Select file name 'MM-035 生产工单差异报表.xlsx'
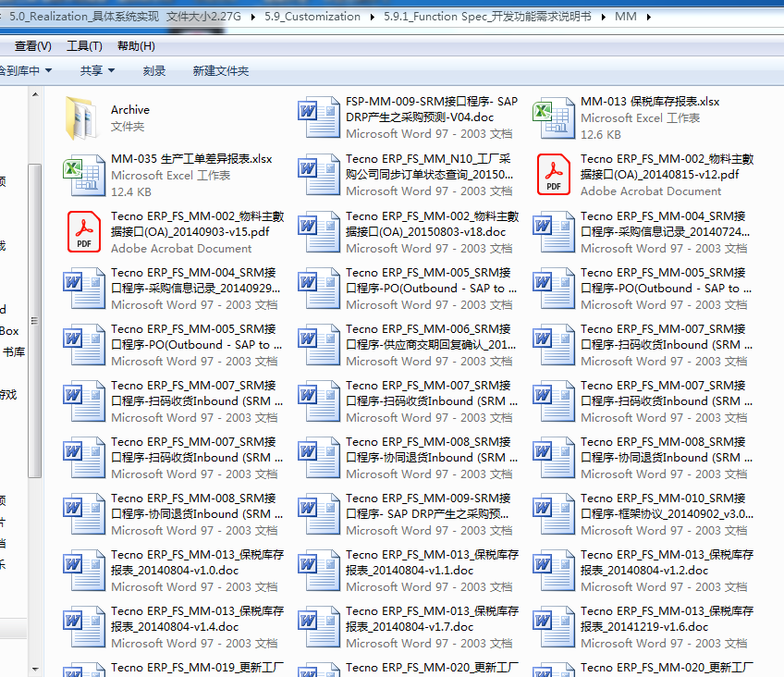 [191, 159]
